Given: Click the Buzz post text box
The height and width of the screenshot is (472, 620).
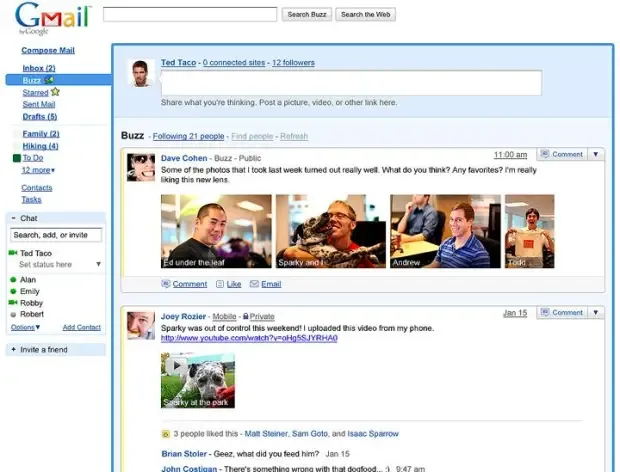Looking at the screenshot, I should pyautogui.click(x=351, y=83).
